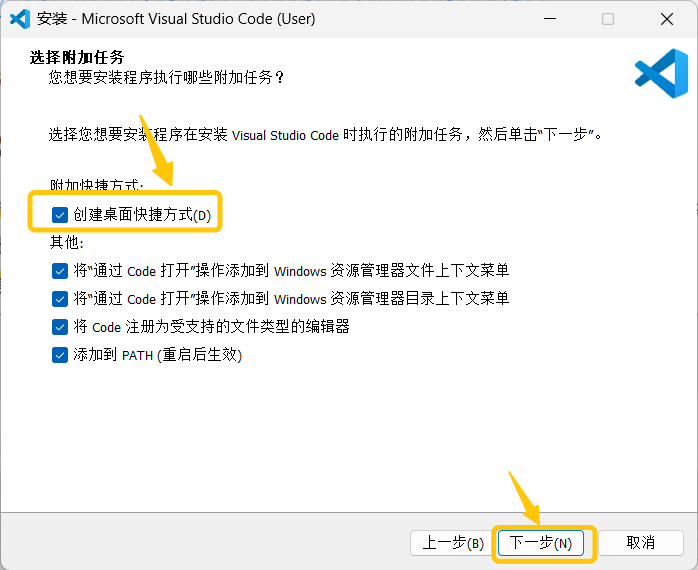Click the 其他 group label
The height and width of the screenshot is (570, 698).
click(x=67, y=243)
